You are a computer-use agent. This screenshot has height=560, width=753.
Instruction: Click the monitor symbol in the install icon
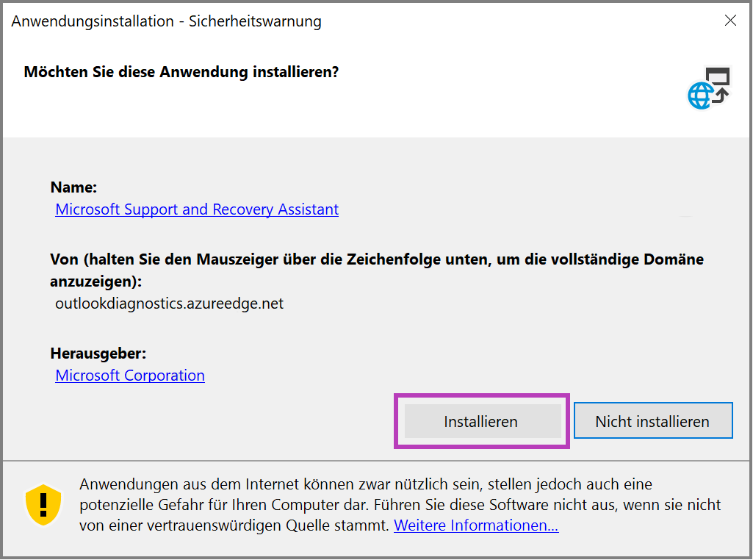click(717, 76)
